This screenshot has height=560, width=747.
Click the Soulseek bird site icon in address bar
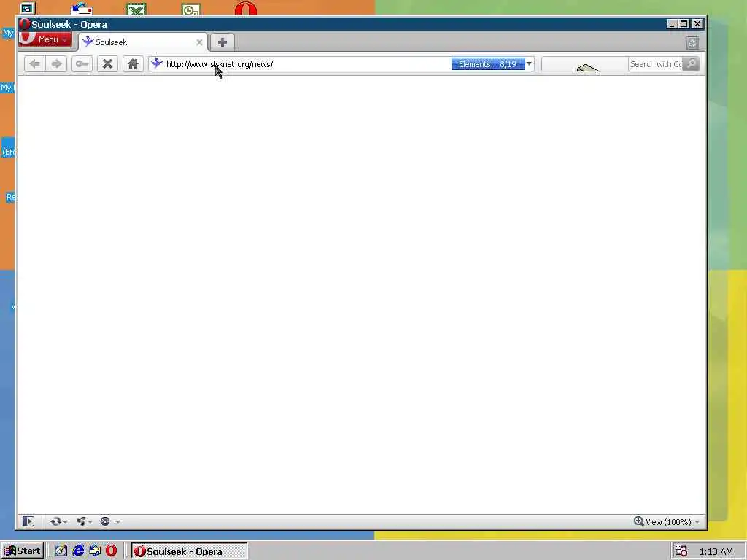click(x=157, y=63)
